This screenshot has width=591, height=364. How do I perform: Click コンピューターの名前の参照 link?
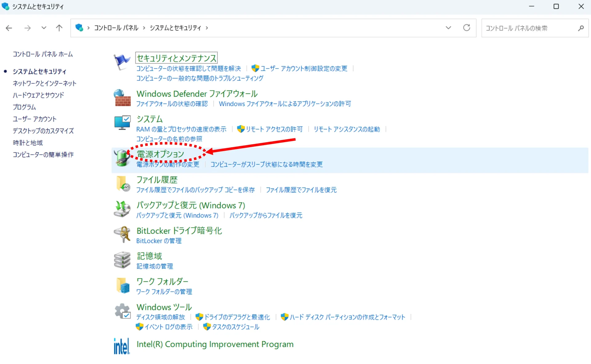click(169, 139)
